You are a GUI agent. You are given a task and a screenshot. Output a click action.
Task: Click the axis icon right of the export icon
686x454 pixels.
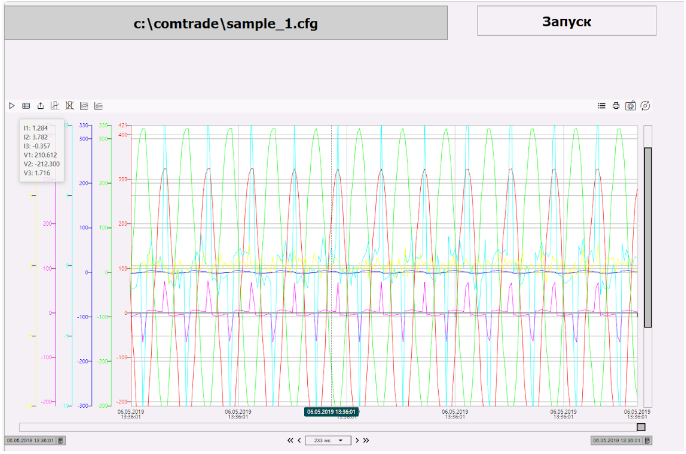(x=54, y=105)
